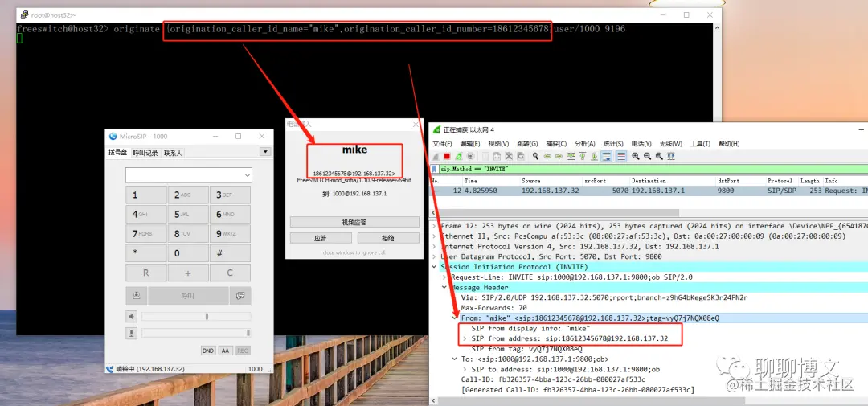The image size is (868, 406).
Task: Expand Internet Protocol Version 4 row
Action: tap(434, 247)
